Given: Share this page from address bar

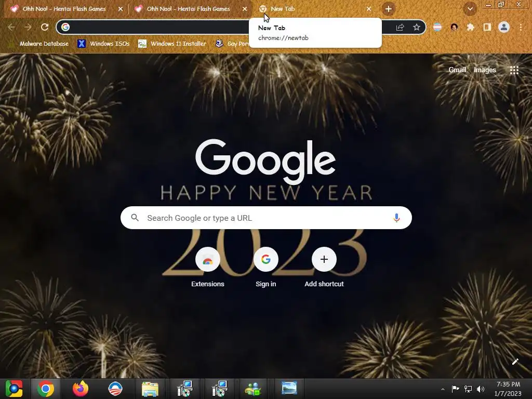Looking at the screenshot, I should coord(400,27).
